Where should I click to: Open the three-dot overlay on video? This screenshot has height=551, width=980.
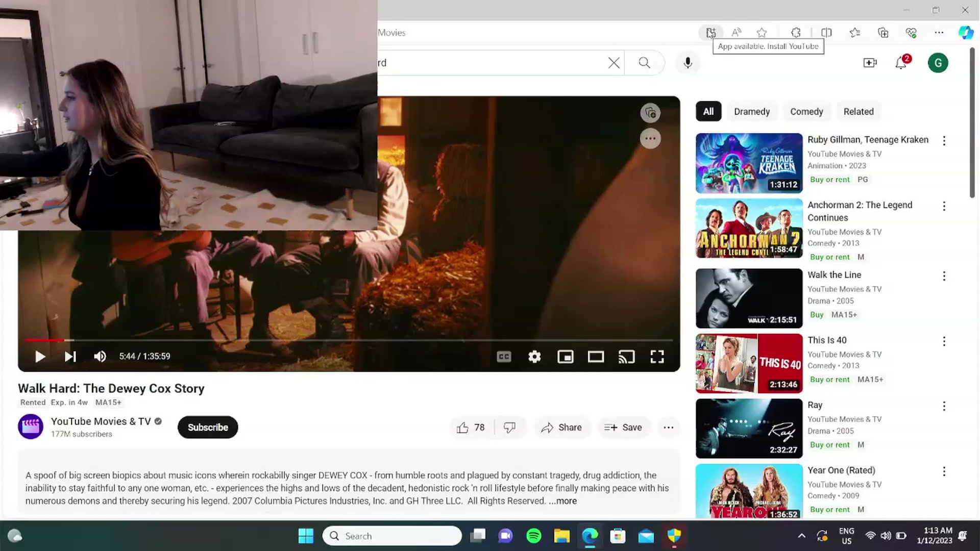[650, 139]
